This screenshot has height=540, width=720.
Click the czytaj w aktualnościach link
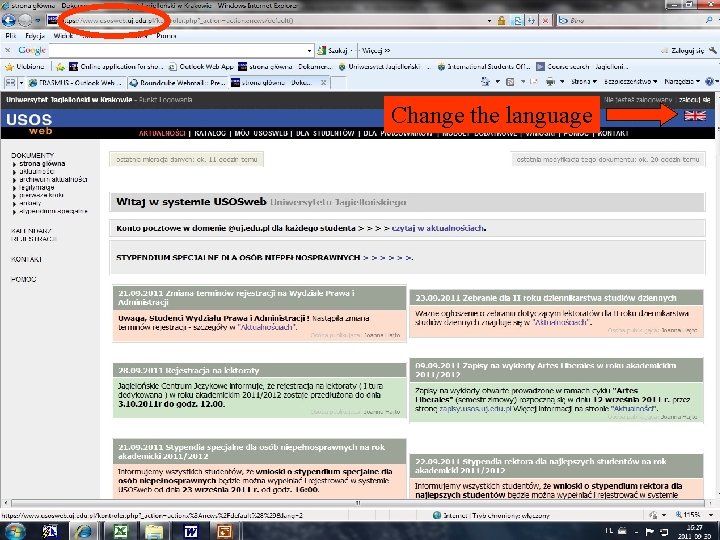coord(438,228)
